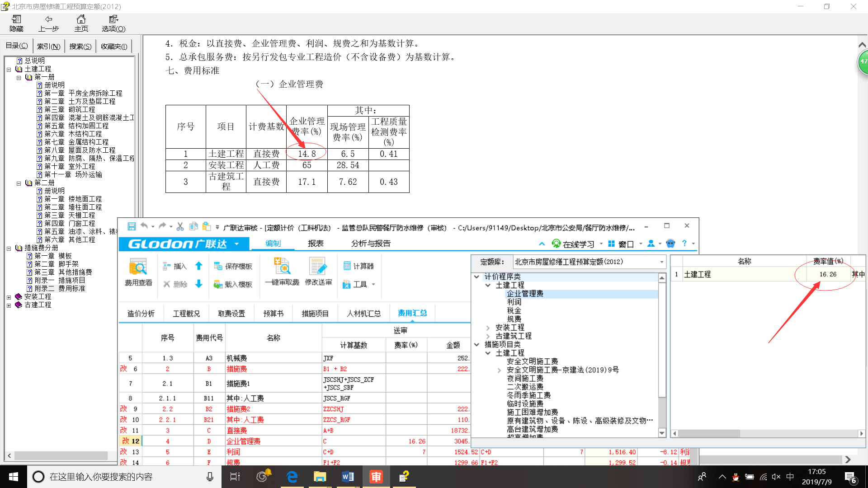Open the Options (选项) toolbar icon
The width and height of the screenshot is (868, 488).
click(x=113, y=23)
